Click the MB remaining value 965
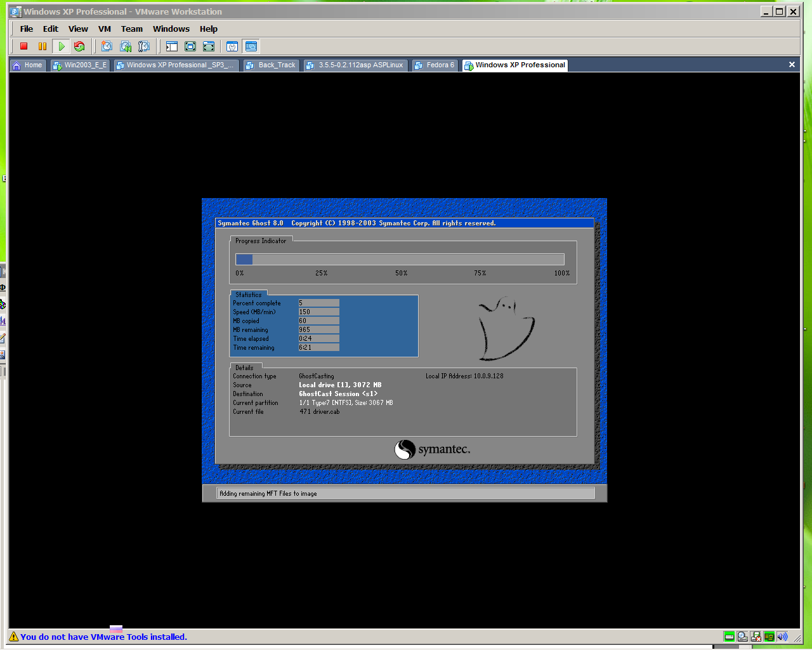Image resolution: width=812 pixels, height=650 pixels. (319, 329)
